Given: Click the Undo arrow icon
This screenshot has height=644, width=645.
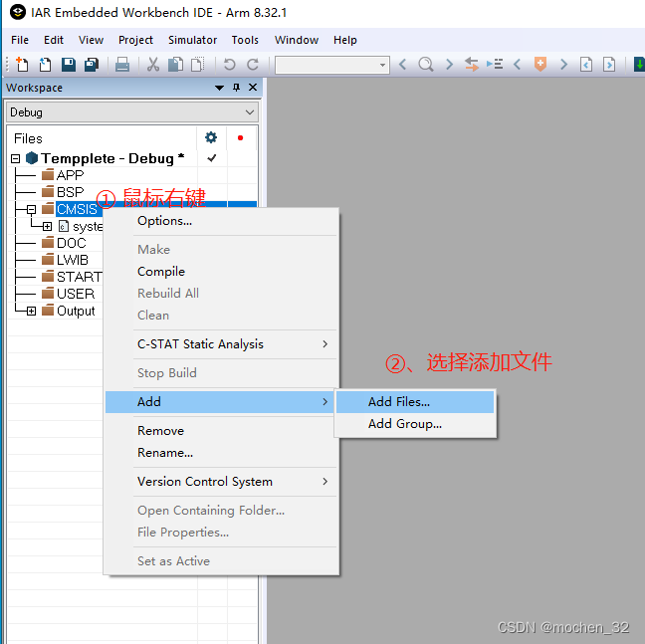Looking at the screenshot, I should pos(230,65).
